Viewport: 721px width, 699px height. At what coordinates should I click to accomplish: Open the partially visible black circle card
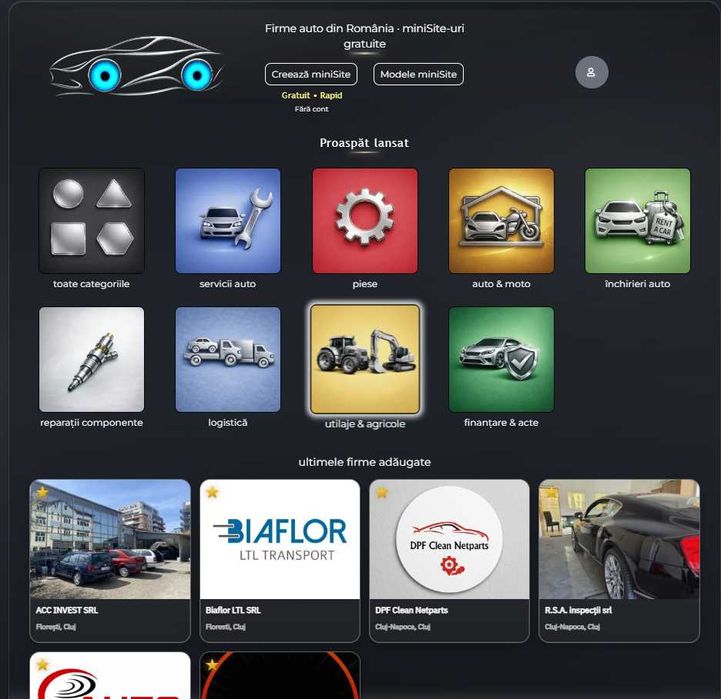[280, 676]
